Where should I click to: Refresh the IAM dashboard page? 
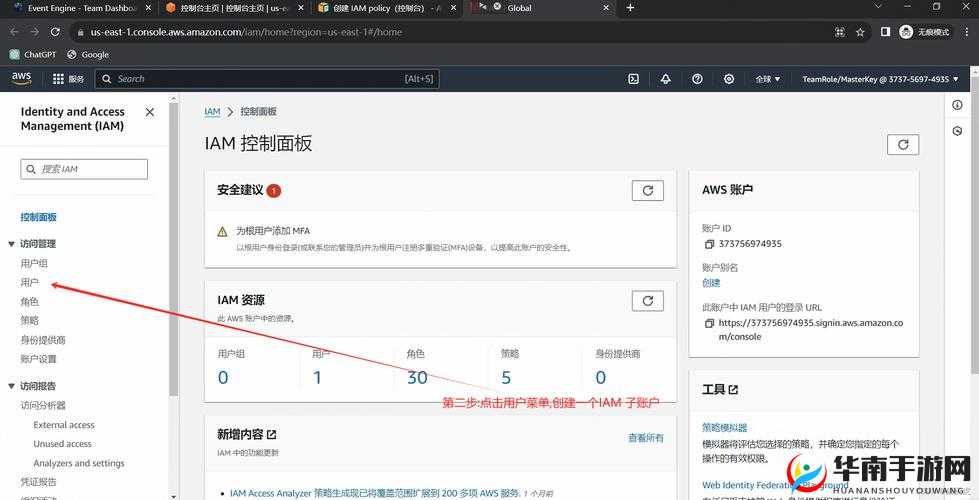[x=903, y=144]
